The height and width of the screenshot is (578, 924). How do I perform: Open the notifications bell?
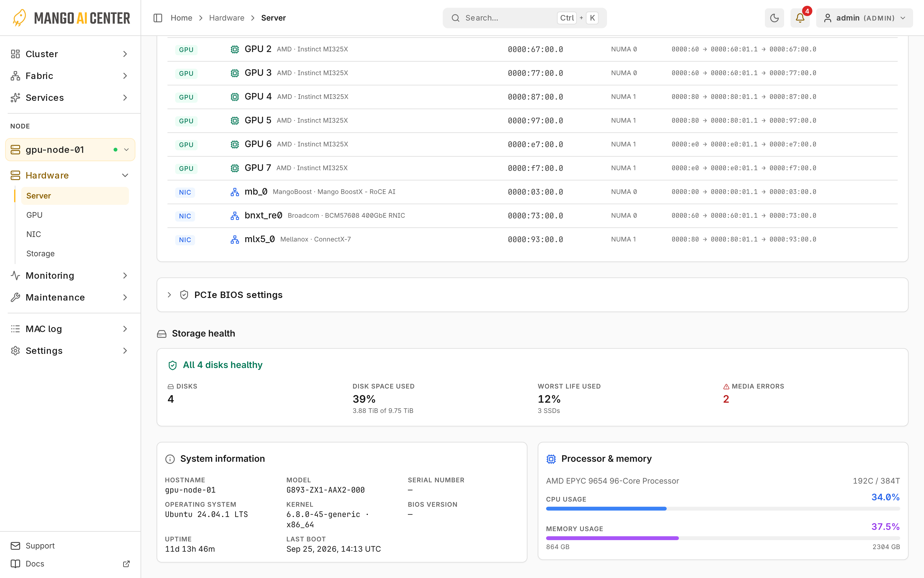point(800,18)
